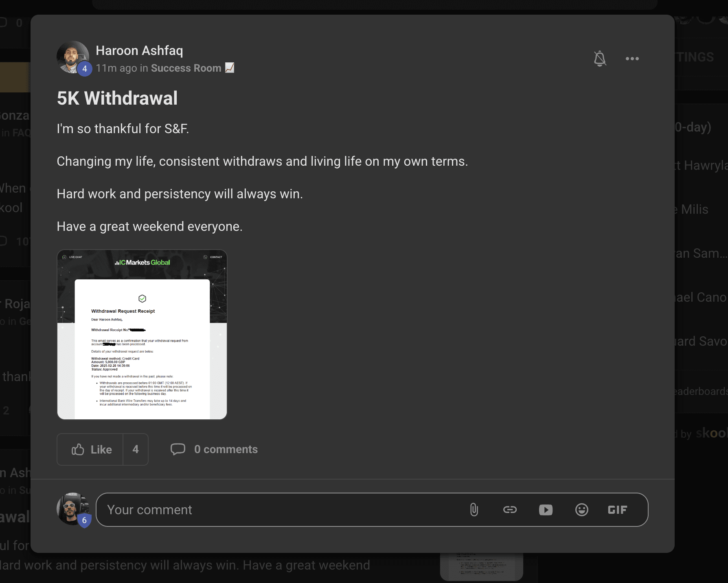Image resolution: width=728 pixels, height=583 pixels.
Task: Attach a file with the paperclip icon
Action: (x=474, y=510)
